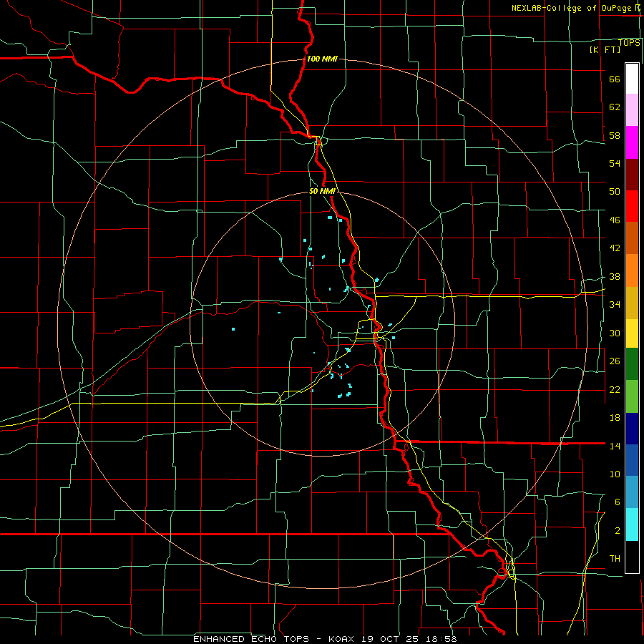Click the '30' legend value
This screenshot has width=644, height=644.
pyautogui.click(x=615, y=333)
